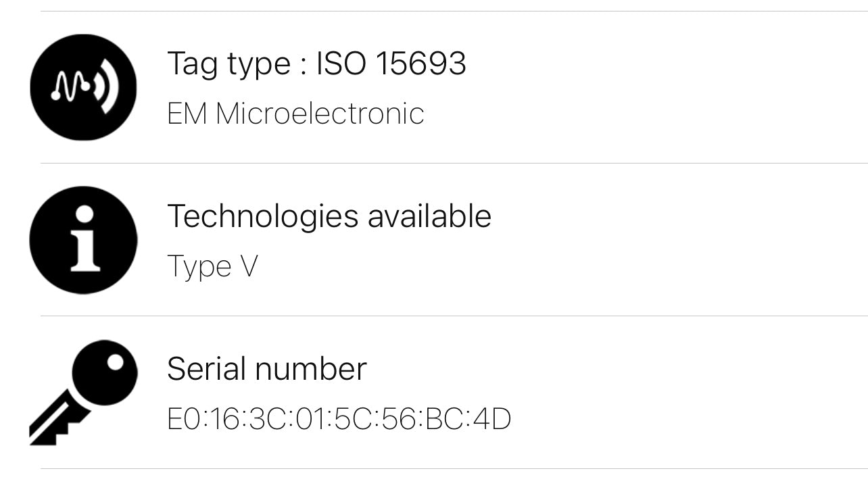Screen dimensions: 868x496
Task: Click the word "number" in Serial number
Action: [311, 369]
